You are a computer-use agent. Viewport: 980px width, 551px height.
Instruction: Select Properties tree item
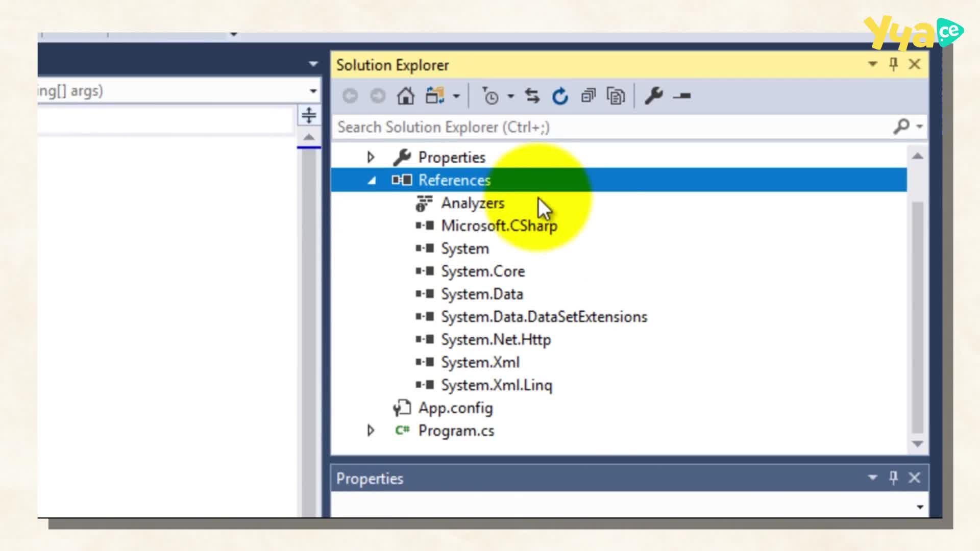[x=452, y=157]
